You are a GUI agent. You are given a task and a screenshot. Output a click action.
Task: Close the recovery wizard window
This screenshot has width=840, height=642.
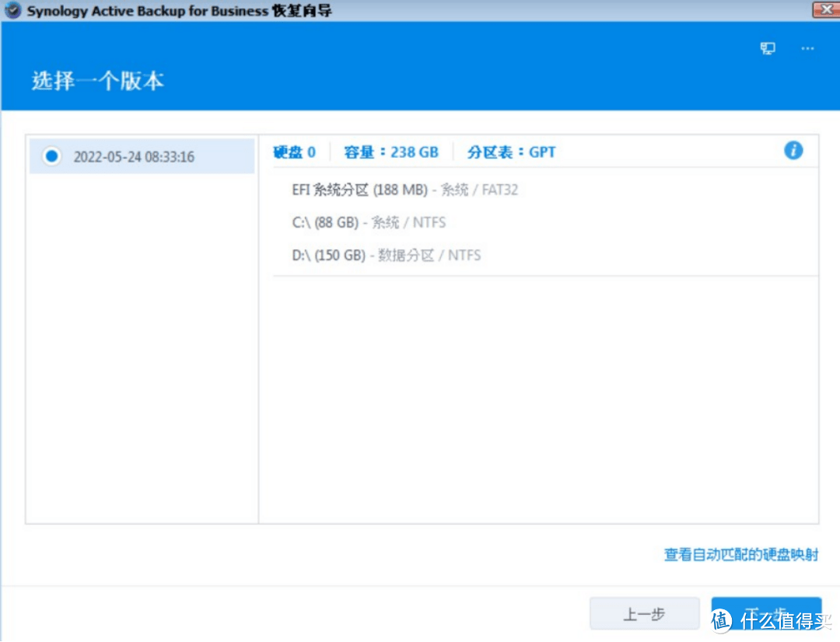pos(825,10)
